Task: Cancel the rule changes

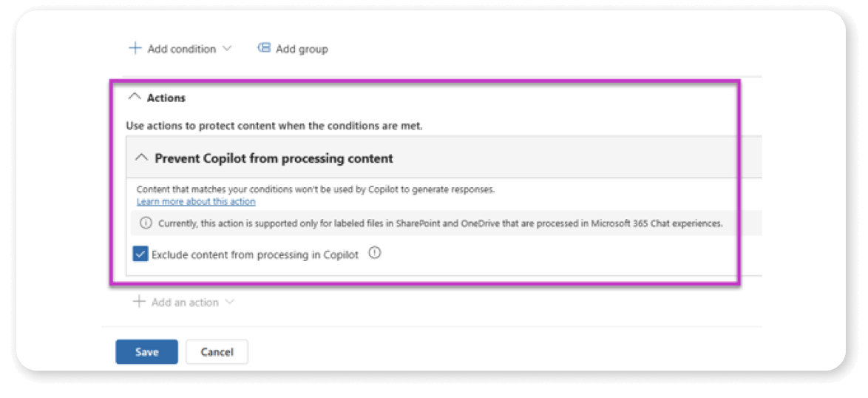Action: pos(217,351)
